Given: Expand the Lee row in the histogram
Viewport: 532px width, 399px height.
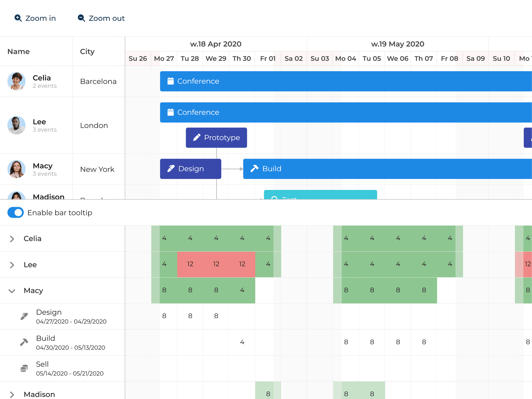Looking at the screenshot, I should 11,265.
